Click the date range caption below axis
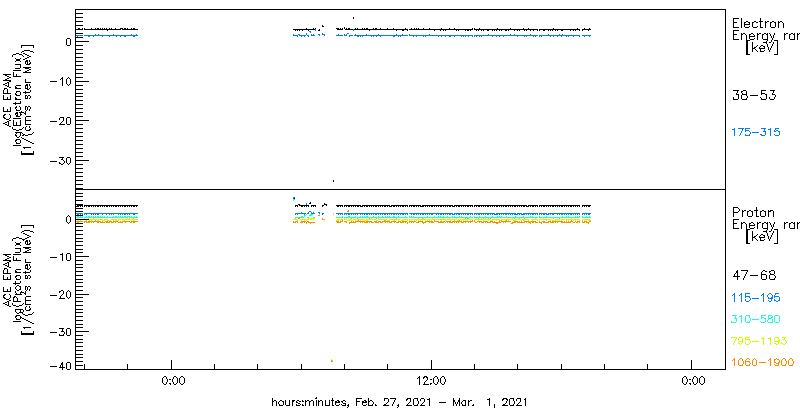 pyautogui.click(x=399, y=401)
